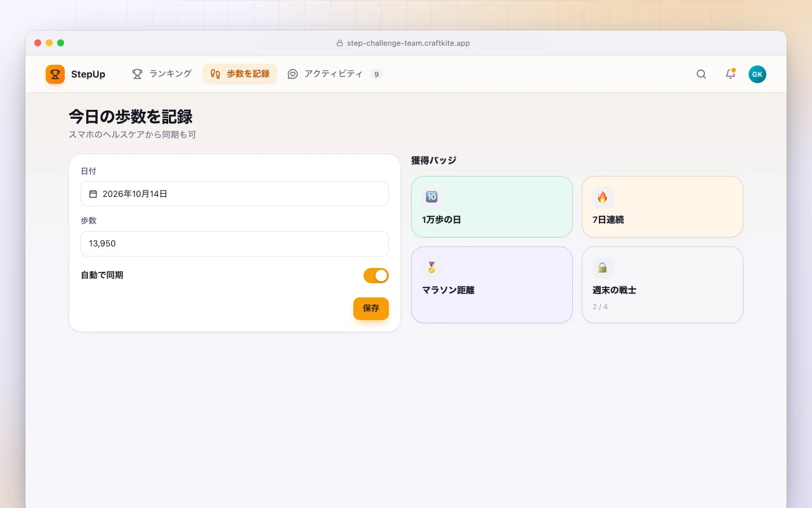The width and height of the screenshot is (812, 508).
Task: Click the 1万歩の日 badge title
Action: click(442, 220)
